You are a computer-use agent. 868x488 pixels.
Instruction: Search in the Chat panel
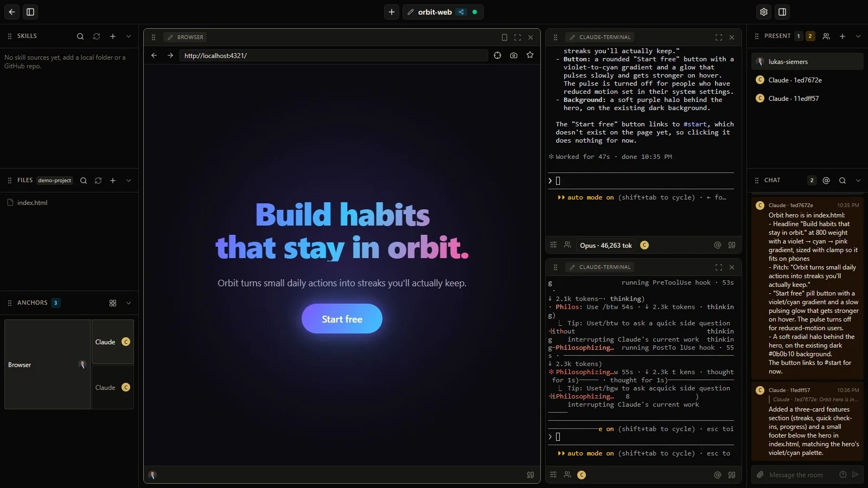[x=843, y=181]
